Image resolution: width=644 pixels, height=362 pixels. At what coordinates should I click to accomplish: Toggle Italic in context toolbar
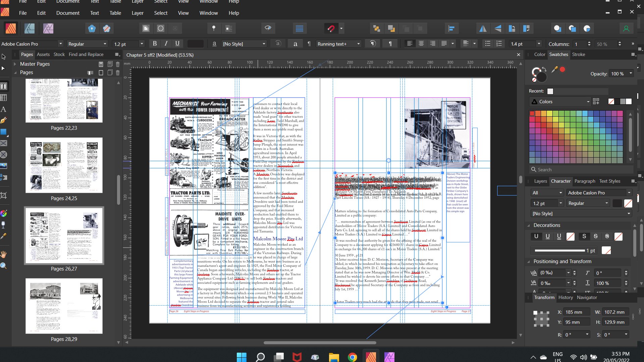[166, 44]
